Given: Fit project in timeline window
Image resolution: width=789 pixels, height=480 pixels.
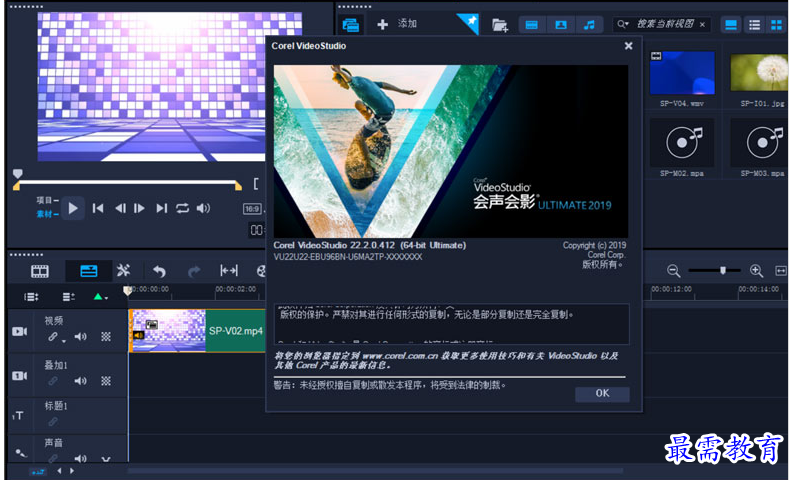Looking at the screenshot, I should (x=780, y=271).
